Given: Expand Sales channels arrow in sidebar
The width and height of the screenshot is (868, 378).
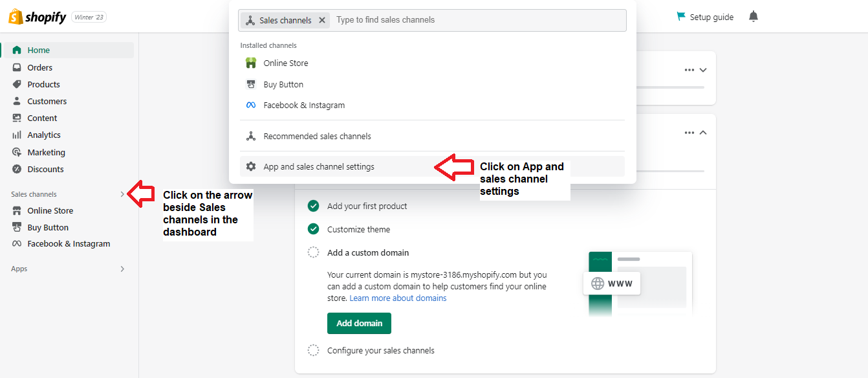Looking at the screenshot, I should click(122, 194).
